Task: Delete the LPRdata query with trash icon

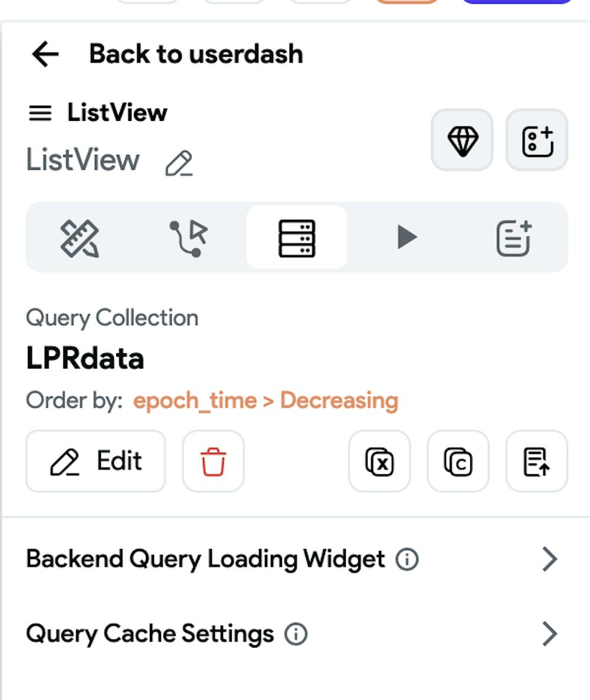Action: 214,461
